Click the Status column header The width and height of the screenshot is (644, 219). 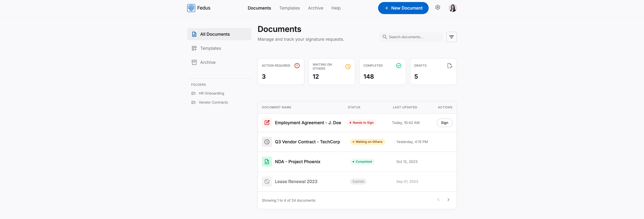[354, 107]
